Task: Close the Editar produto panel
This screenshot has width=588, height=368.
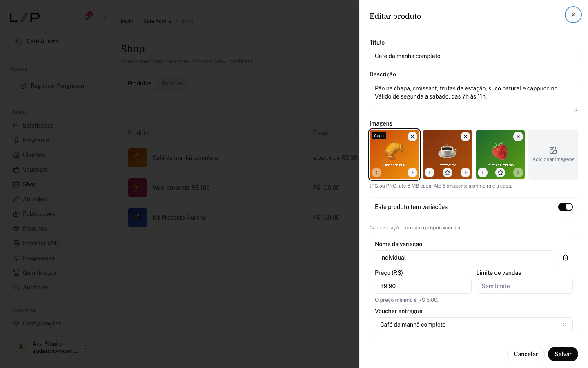Action: tap(573, 15)
